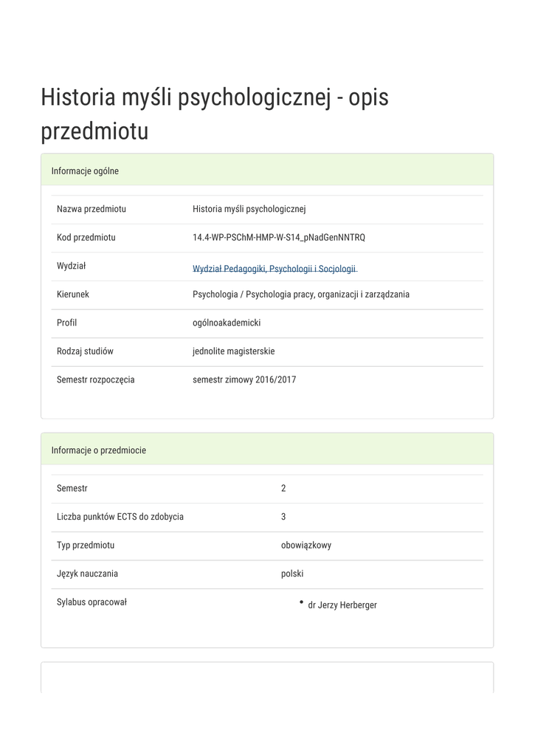Click the jednolite magisterskie value
This screenshot has width=535, height=756.
(x=233, y=351)
